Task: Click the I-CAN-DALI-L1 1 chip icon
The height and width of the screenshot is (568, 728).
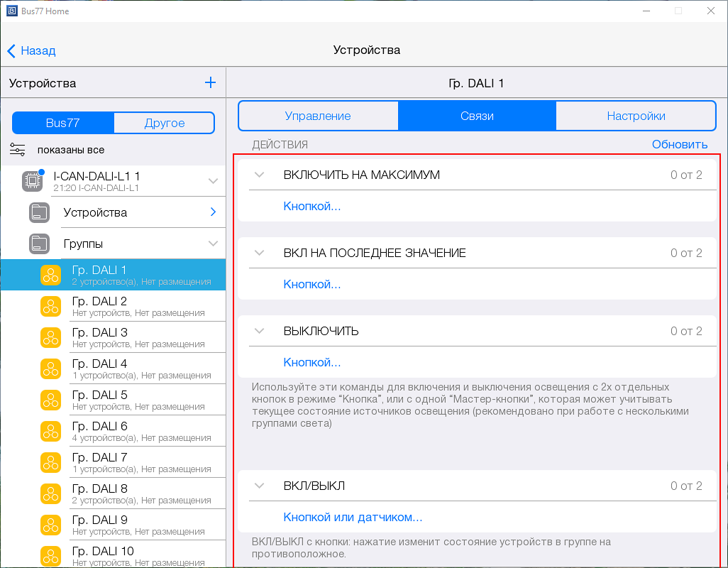Action: (x=33, y=180)
